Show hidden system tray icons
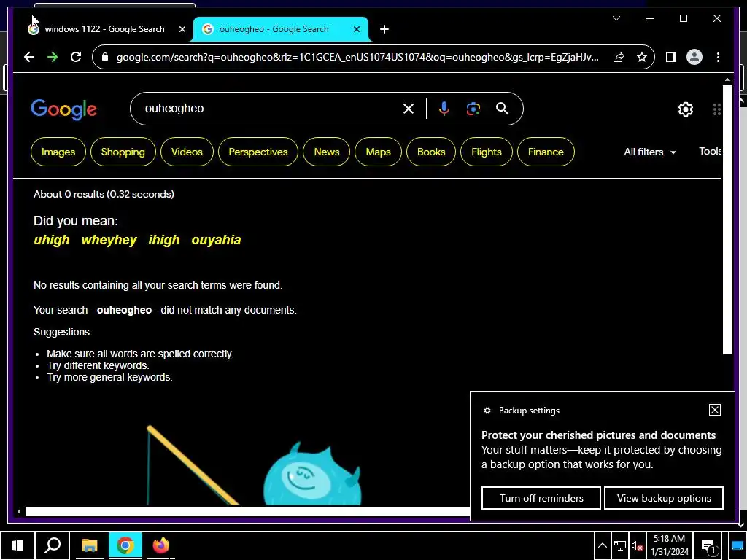Viewport: 747px width, 560px height. (x=602, y=545)
